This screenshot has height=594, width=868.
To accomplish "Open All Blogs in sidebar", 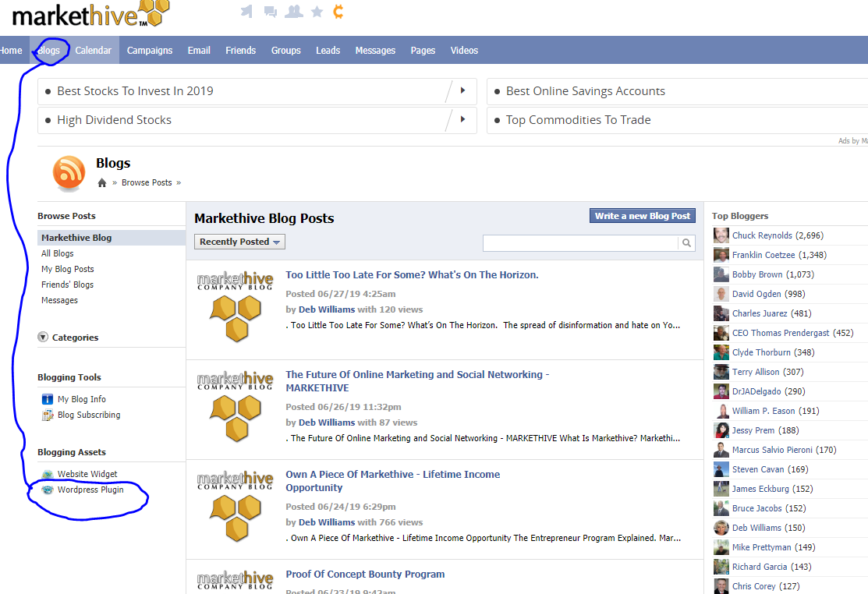I will pyautogui.click(x=58, y=253).
